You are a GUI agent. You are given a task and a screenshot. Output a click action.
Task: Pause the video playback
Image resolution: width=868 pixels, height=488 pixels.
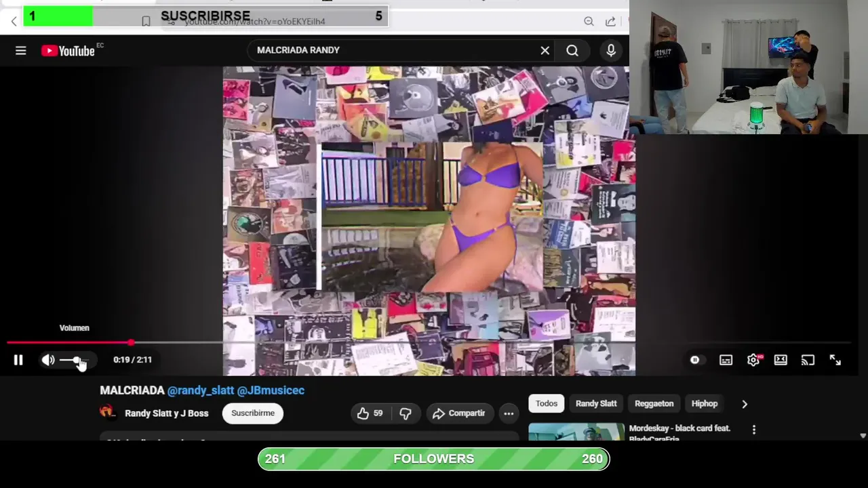click(x=18, y=360)
